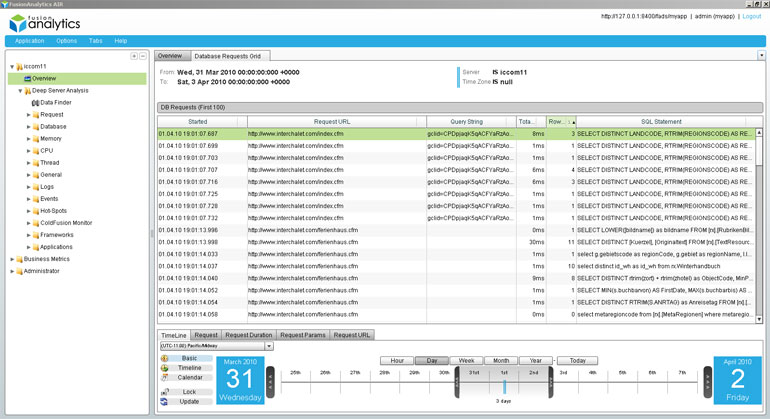Switch to the Request Duration tab

[x=248, y=335]
